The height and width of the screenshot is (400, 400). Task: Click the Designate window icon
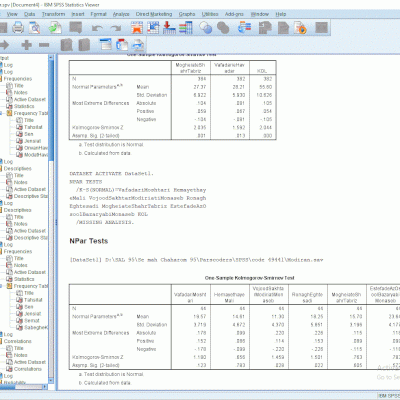321,28
